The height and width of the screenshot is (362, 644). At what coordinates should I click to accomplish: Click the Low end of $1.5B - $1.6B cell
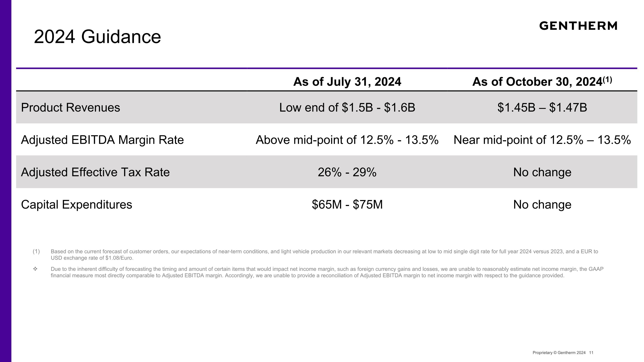tap(347, 108)
